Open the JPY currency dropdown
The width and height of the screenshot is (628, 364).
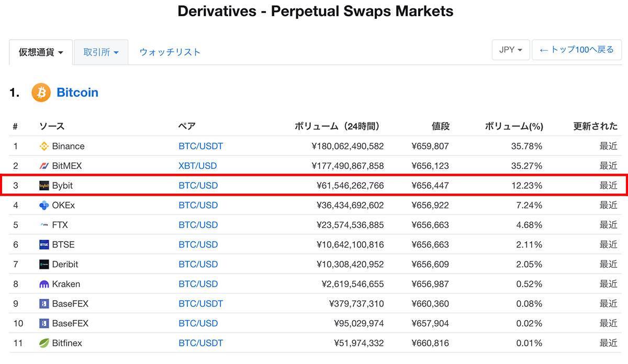coord(511,50)
